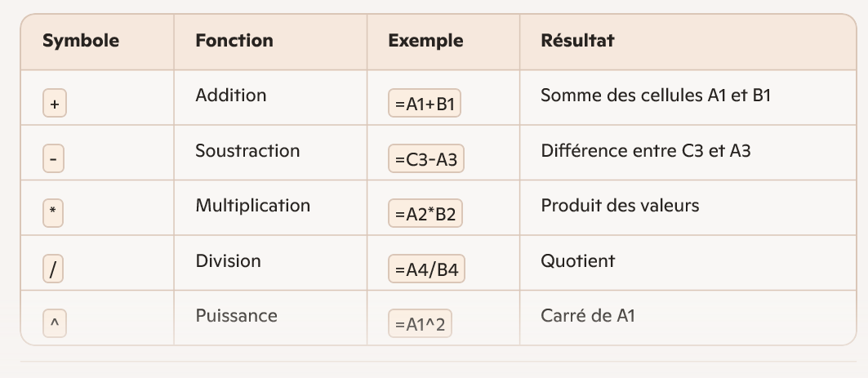Select the =C3-A3 example code
The image size is (868, 378).
pos(425,160)
